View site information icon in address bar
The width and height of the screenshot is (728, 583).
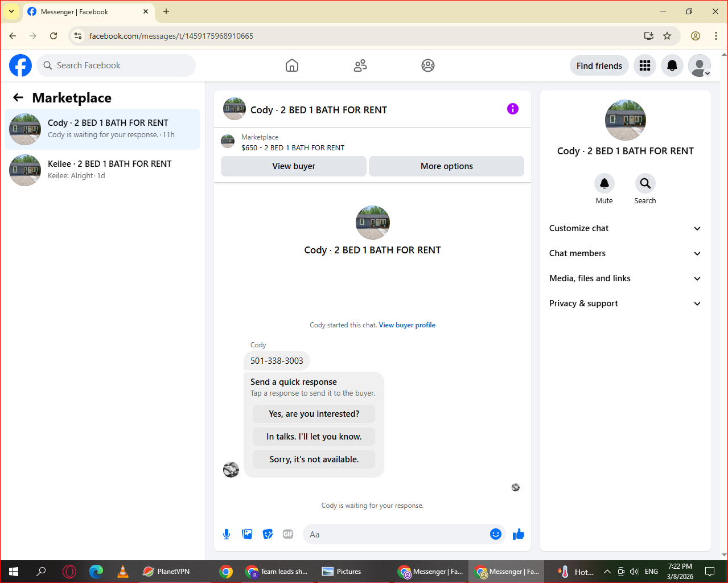coord(78,36)
